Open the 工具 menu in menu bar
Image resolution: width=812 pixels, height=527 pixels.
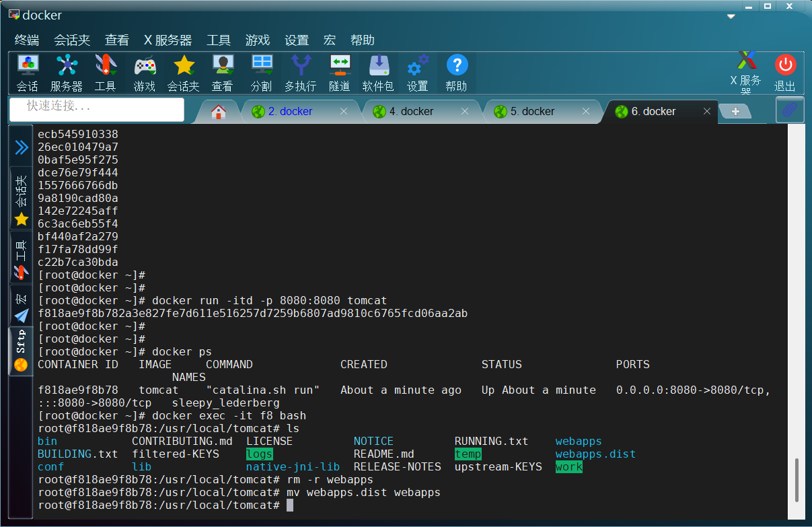pyautogui.click(x=219, y=40)
